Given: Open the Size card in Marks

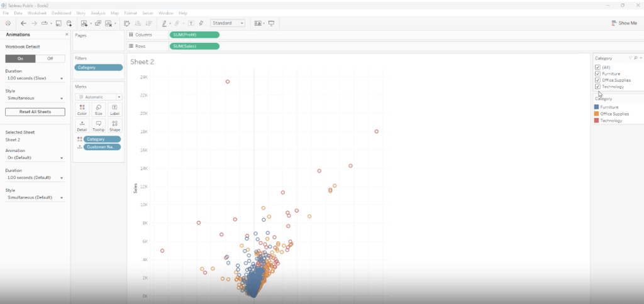Looking at the screenshot, I should point(98,109).
